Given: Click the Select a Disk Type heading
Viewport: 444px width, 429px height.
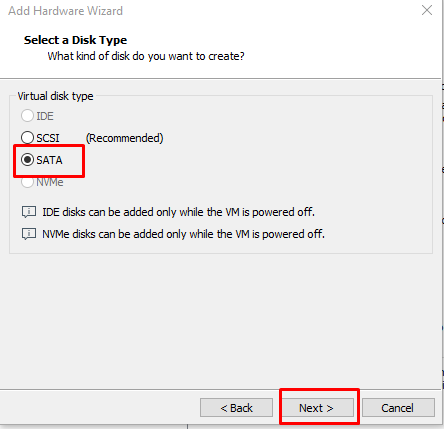Looking at the screenshot, I should (x=75, y=40).
